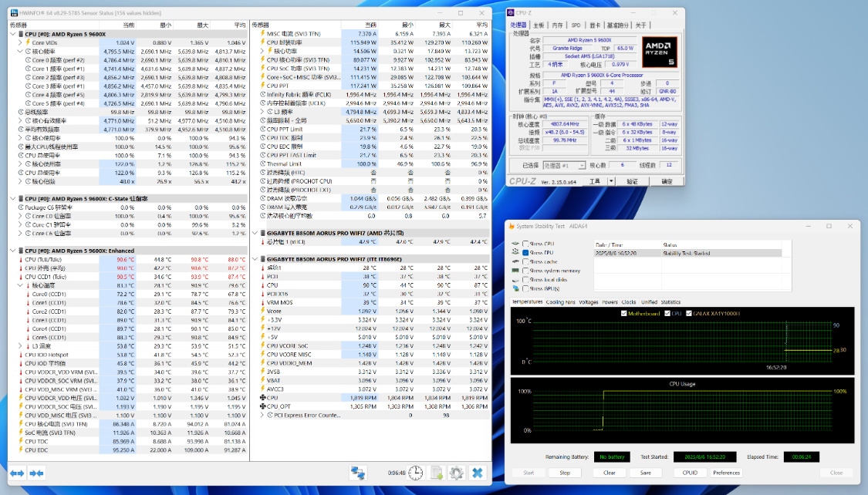The image size is (868, 495).
Task: Expand the Core VIDs tree row
Action: click(x=20, y=42)
